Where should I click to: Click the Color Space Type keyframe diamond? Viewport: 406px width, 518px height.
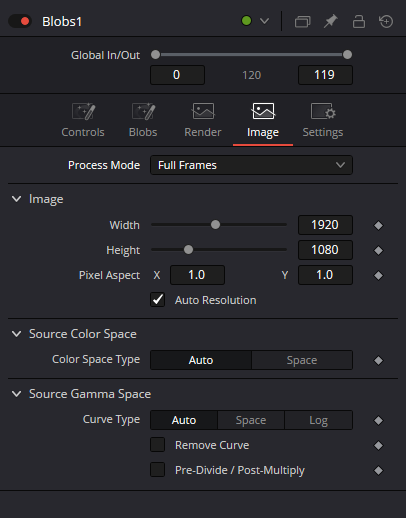[x=378, y=360]
